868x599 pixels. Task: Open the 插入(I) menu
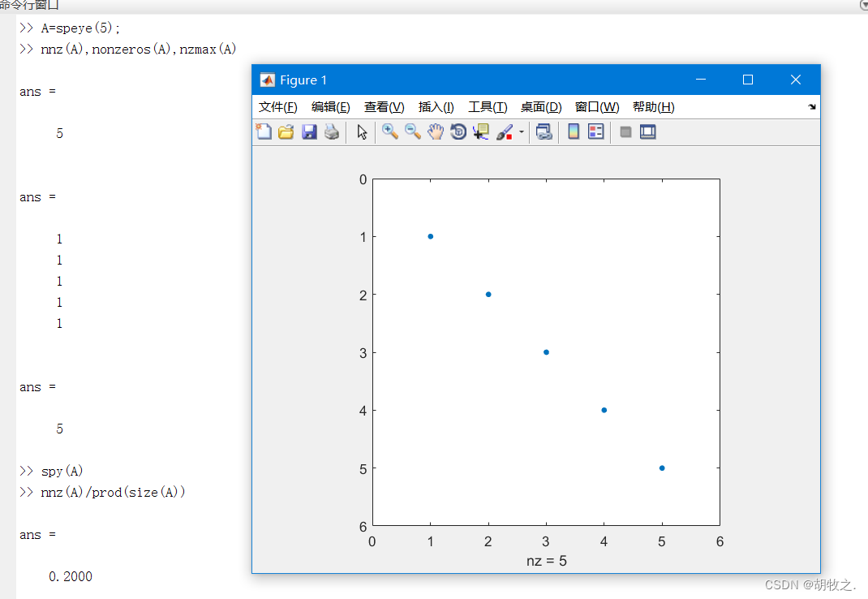click(x=436, y=107)
